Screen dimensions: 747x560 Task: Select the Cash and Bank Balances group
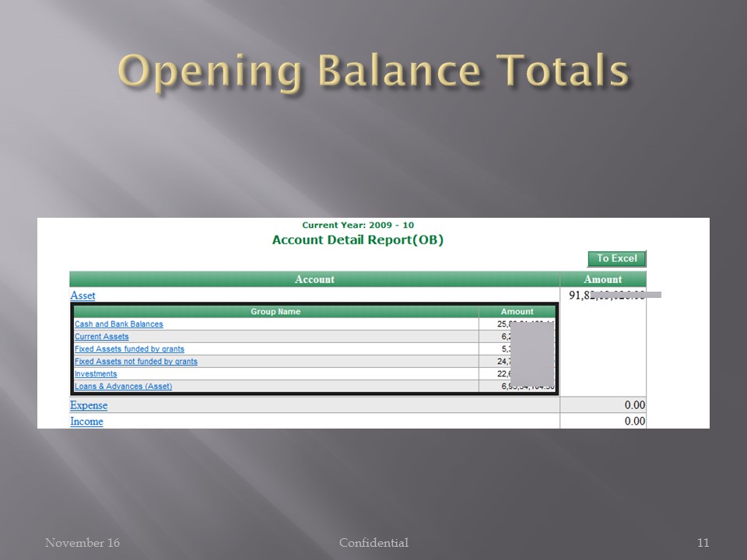117,324
